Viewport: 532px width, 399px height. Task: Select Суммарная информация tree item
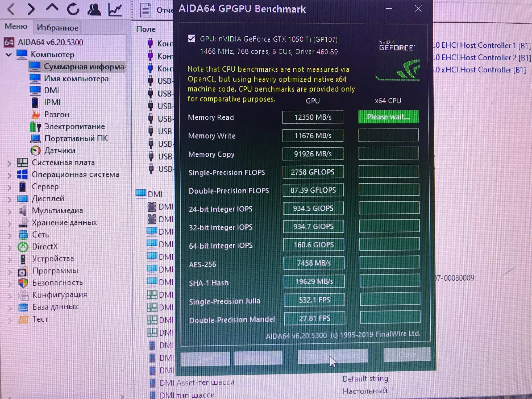pyautogui.click(x=84, y=66)
